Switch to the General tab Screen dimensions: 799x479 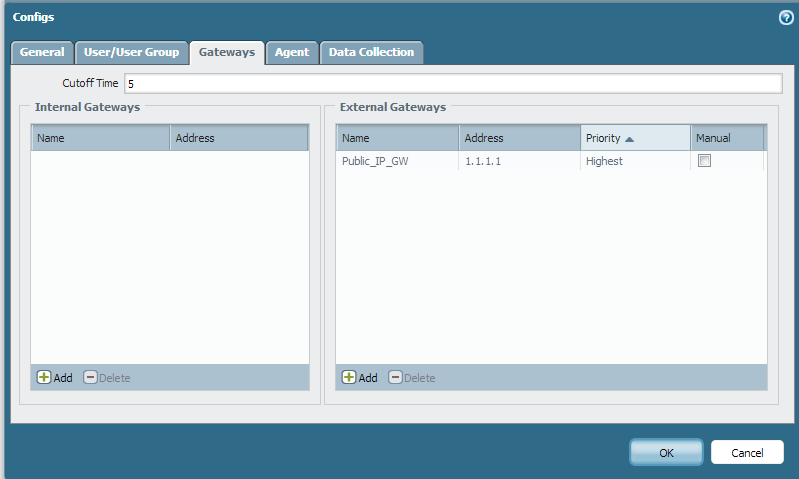(x=42, y=52)
